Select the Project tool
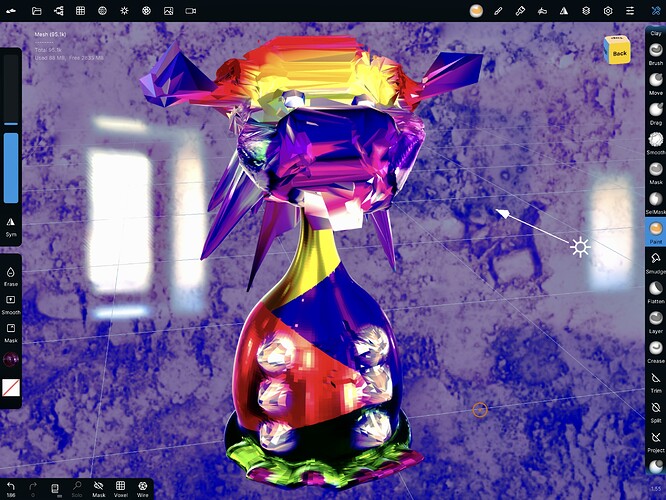 [656, 441]
